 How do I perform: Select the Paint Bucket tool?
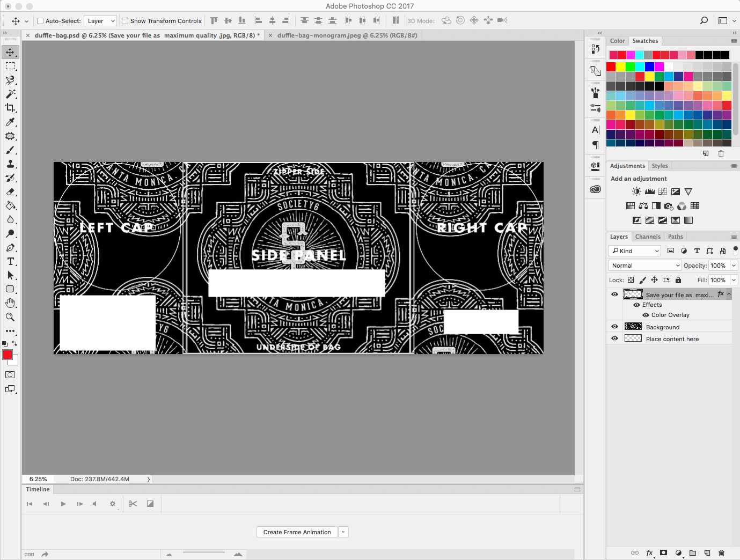(10, 205)
